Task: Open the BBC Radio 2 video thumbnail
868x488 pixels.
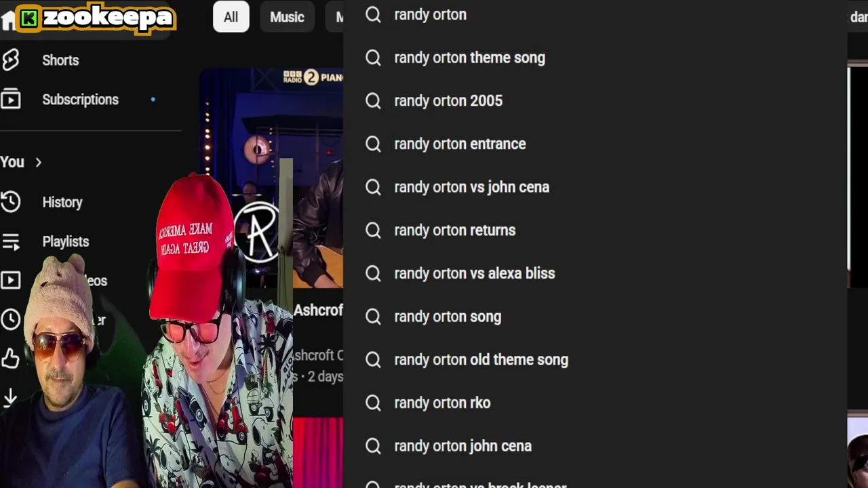Action: pos(271,178)
